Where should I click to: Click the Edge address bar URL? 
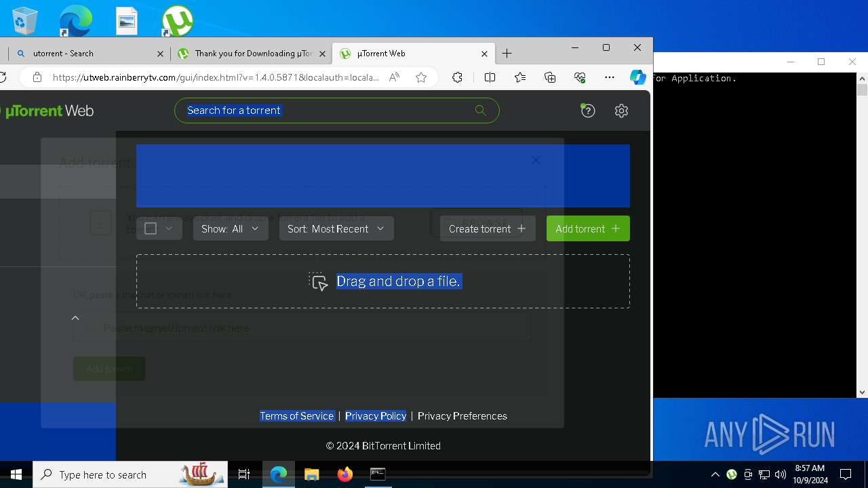click(216, 77)
